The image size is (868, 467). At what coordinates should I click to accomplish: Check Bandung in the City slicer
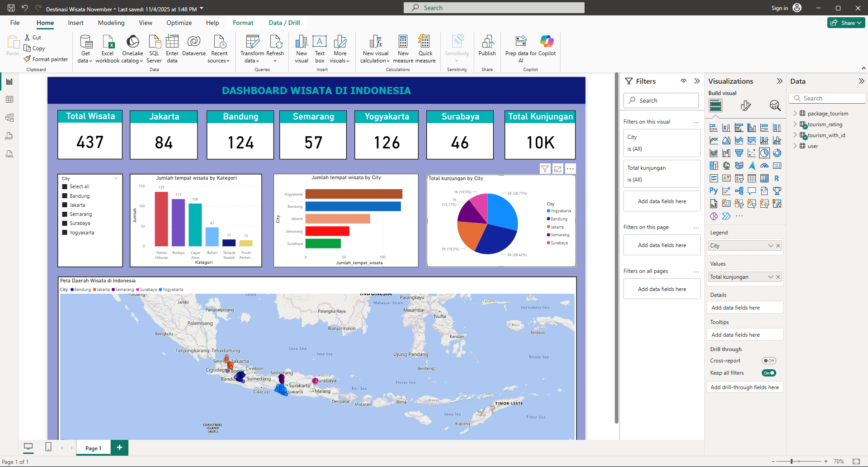[x=64, y=196]
